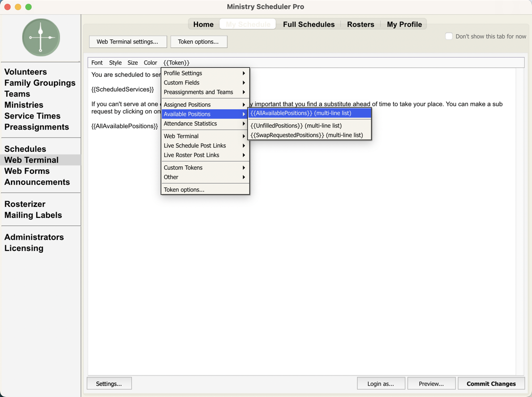Click Commit Changes button
This screenshot has width=532, height=397.
click(491, 384)
